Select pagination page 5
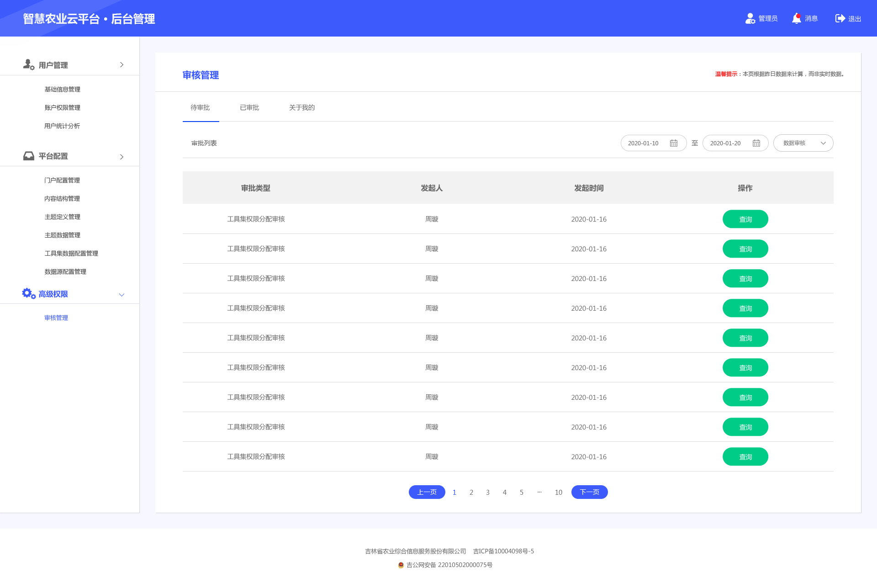This screenshot has height=588, width=877. tap(522, 492)
